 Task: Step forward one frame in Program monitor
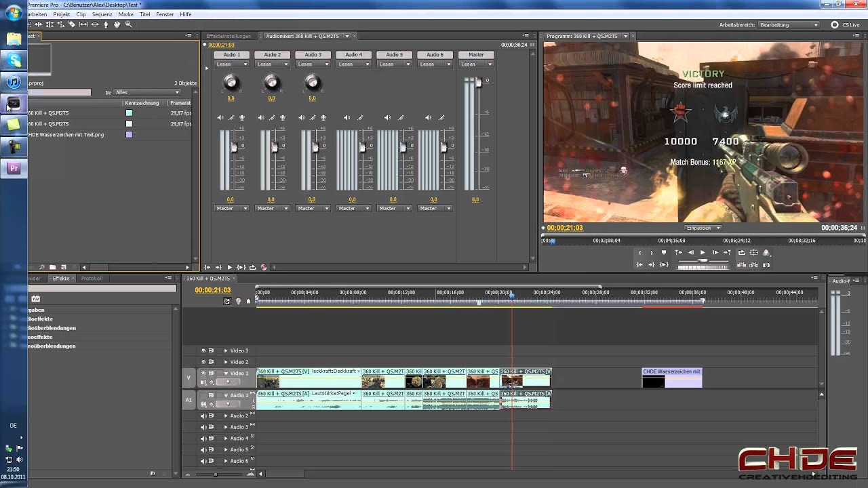tap(715, 253)
